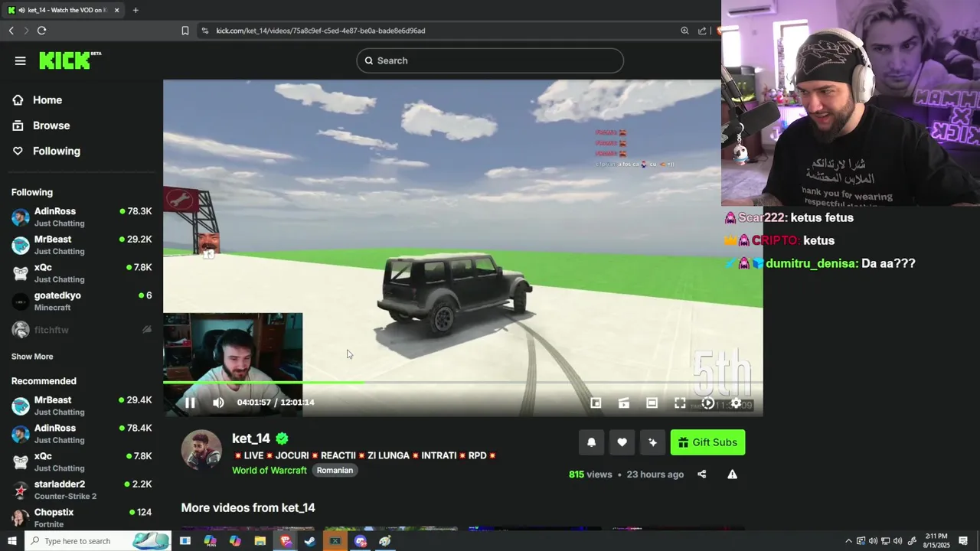The width and height of the screenshot is (980, 551).
Task: Open File Explorer from taskbar
Action: pyautogui.click(x=260, y=541)
